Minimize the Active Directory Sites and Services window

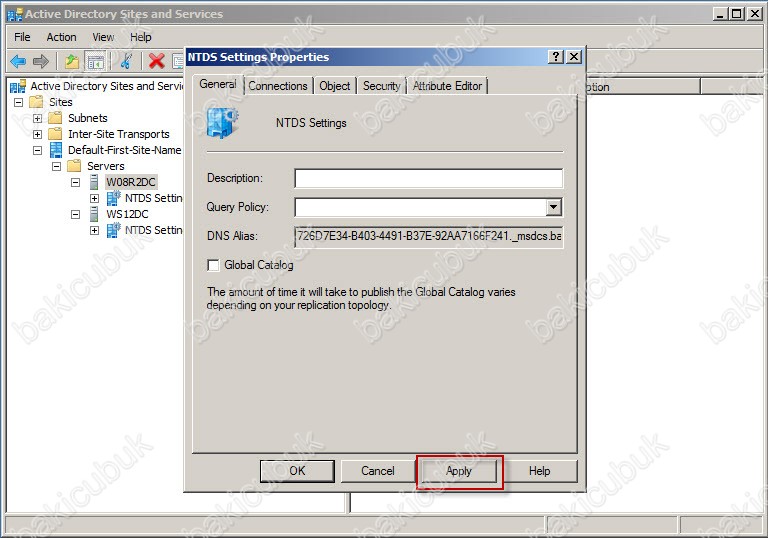point(720,14)
